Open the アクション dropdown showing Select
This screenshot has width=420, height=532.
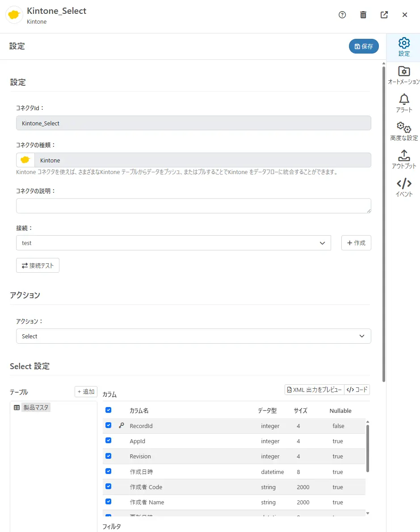pos(193,336)
